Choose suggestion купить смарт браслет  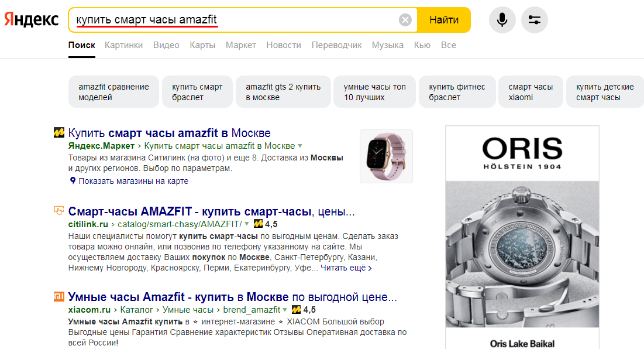click(x=198, y=92)
